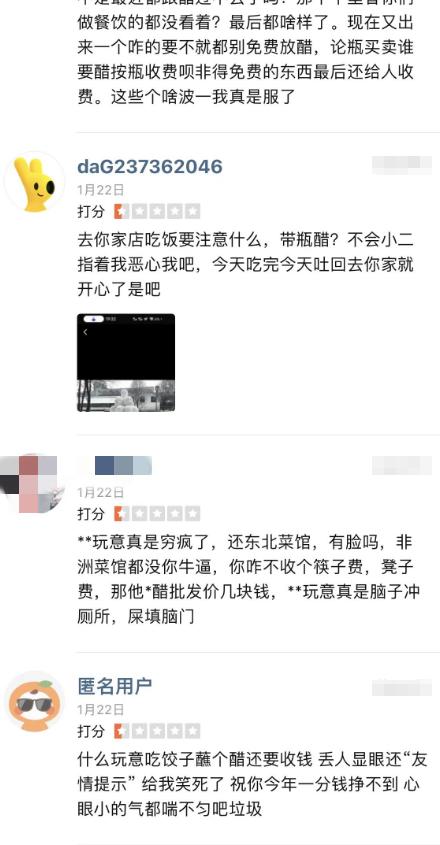Click the blurred tag beside mosaic username
Image resolution: width=440 pixels, height=845 pixels.
point(402,466)
